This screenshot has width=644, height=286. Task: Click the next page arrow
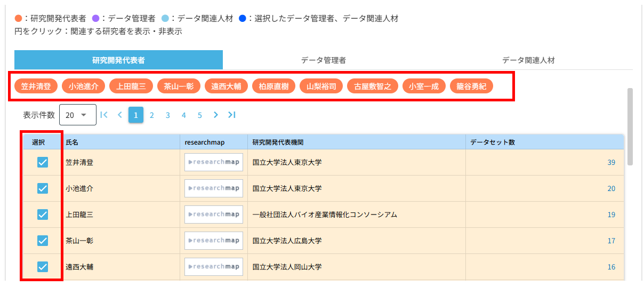tap(215, 115)
